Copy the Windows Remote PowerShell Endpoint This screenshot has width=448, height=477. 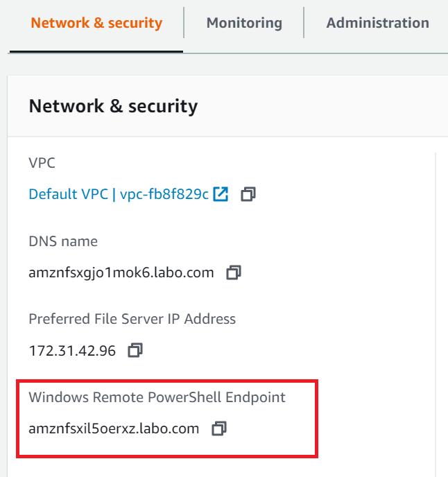tap(219, 428)
